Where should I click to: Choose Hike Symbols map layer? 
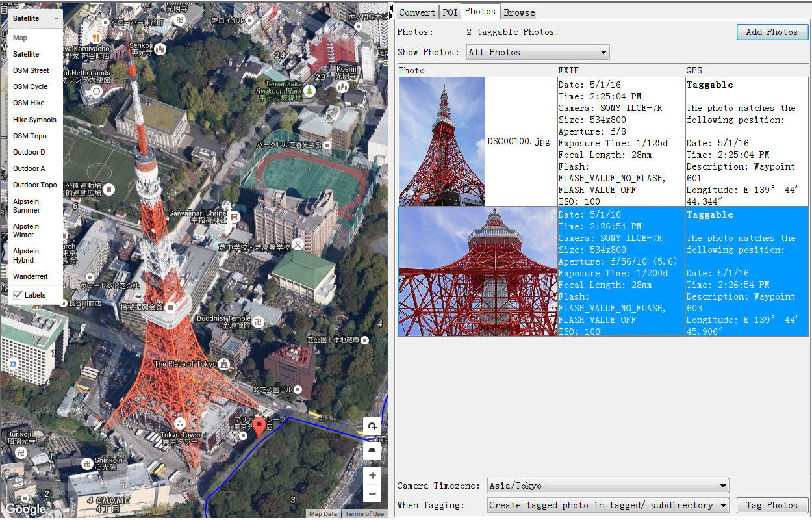click(34, 120)
